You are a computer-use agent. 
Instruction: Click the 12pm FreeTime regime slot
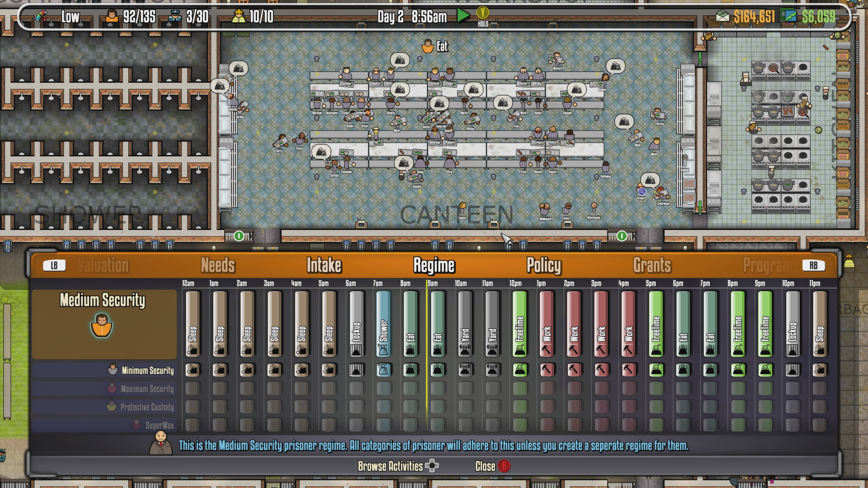point(519,324)
